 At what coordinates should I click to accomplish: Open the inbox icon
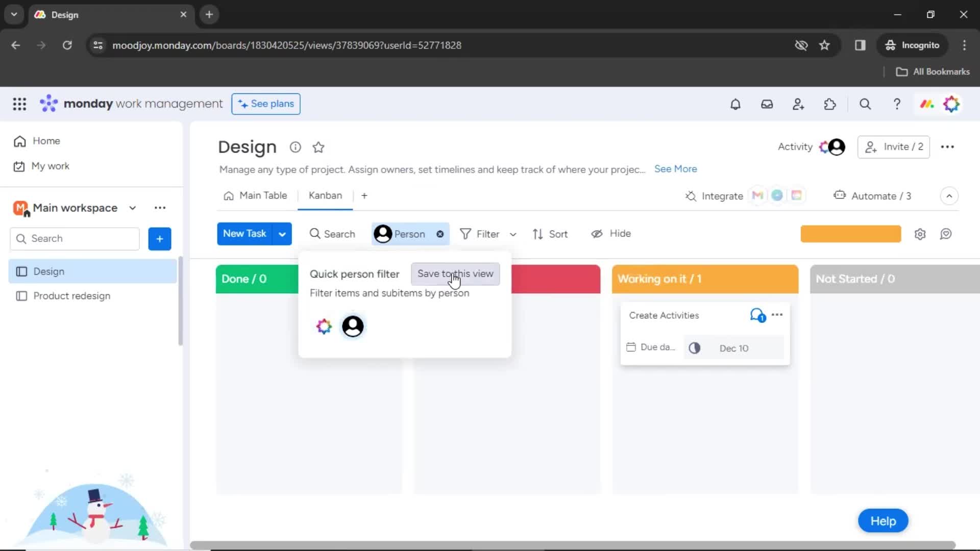(767, 104)
